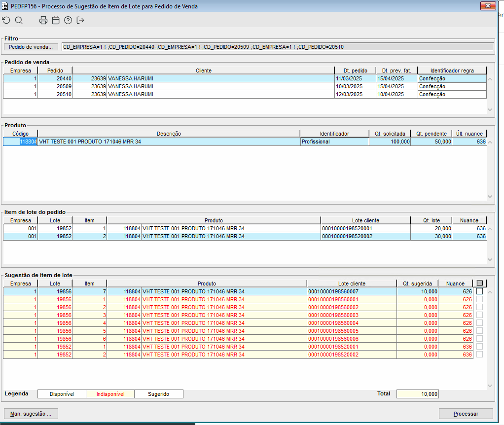Select the Indisponível legend swatch
This screenshot has width=504, height=425.
click(x=110, y=394)
